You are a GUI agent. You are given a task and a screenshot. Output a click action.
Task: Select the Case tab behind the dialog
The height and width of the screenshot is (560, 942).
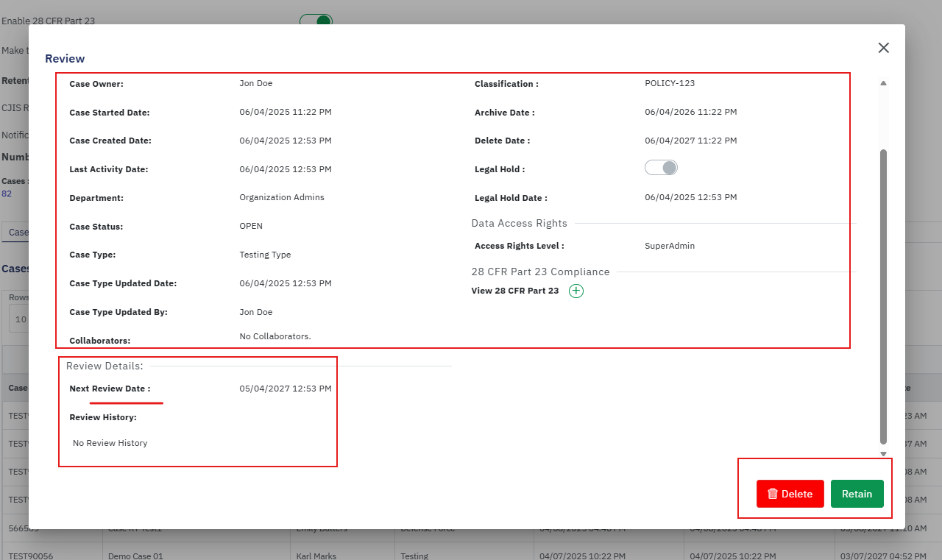tap(16, 233)
